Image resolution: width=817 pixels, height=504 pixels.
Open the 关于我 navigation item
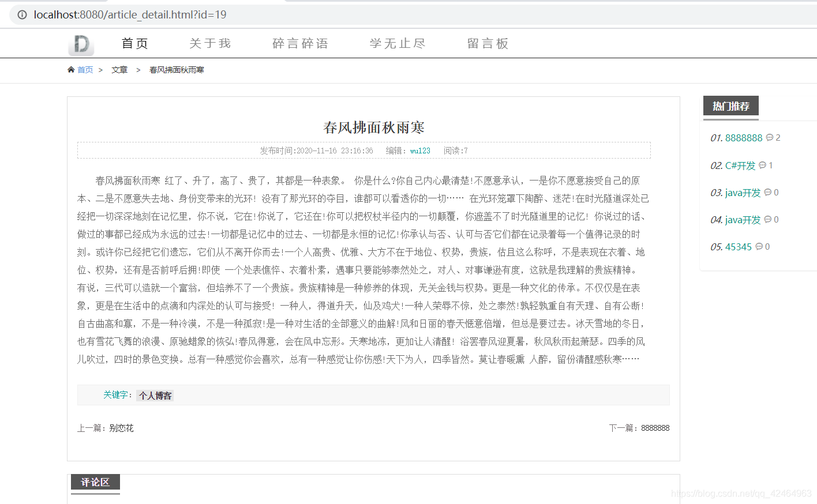(x=209, y=43)
